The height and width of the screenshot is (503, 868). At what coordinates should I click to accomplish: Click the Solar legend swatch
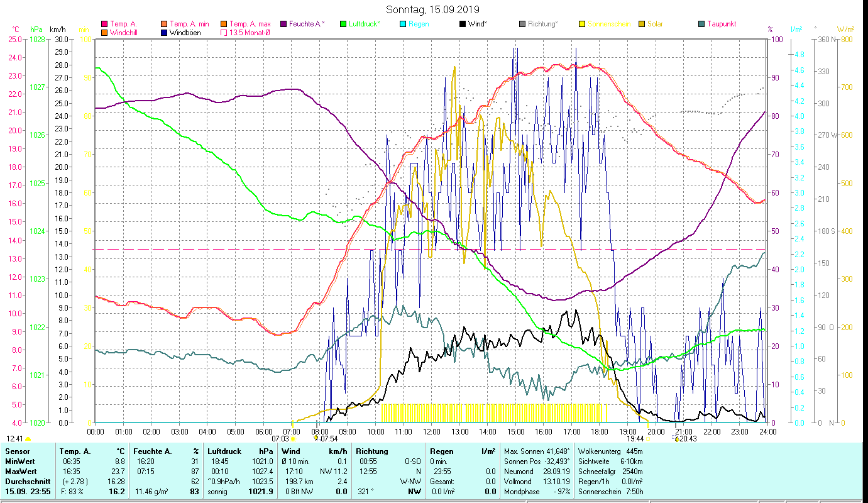(x=642, y=24)
